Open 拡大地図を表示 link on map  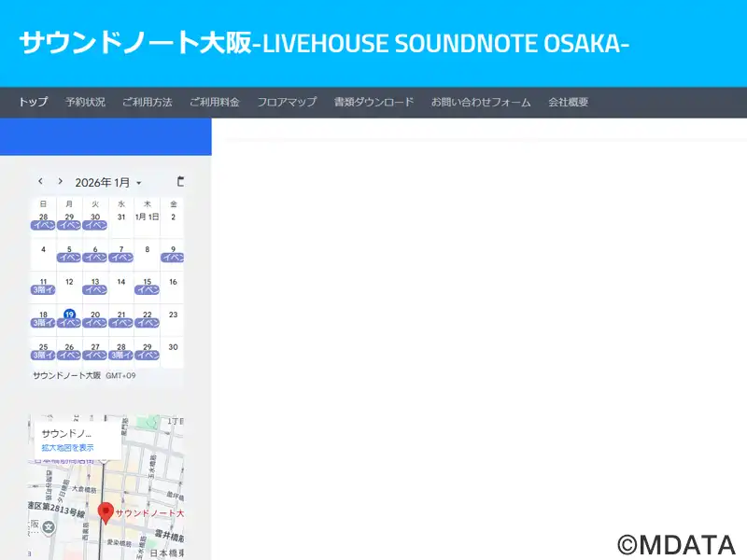click(x=67, y=448)
